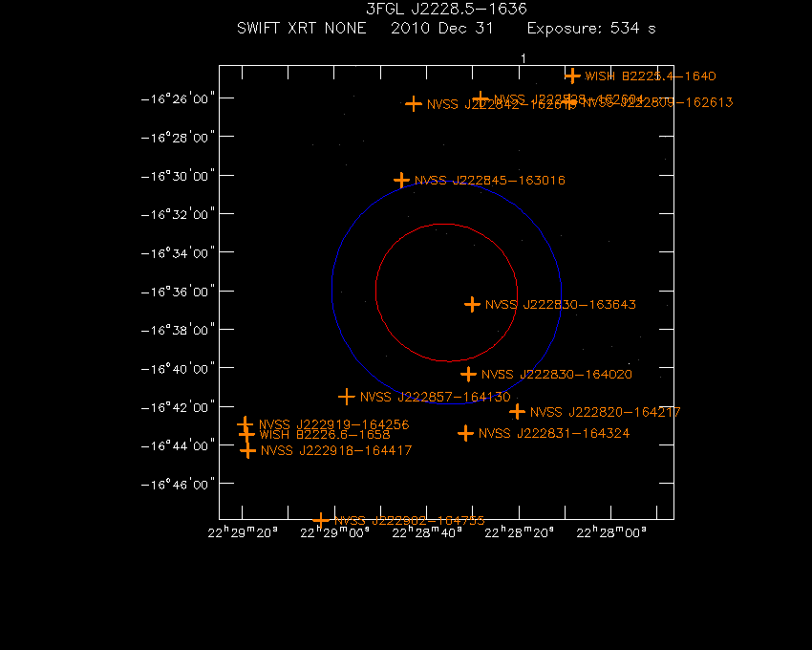812x650 pixels.
Task: Click the Exposure: 534 s text
Action: [591, 28]
